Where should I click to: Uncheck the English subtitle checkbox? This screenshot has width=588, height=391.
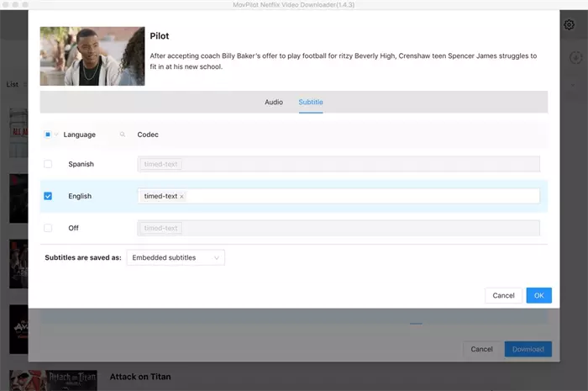48,196
